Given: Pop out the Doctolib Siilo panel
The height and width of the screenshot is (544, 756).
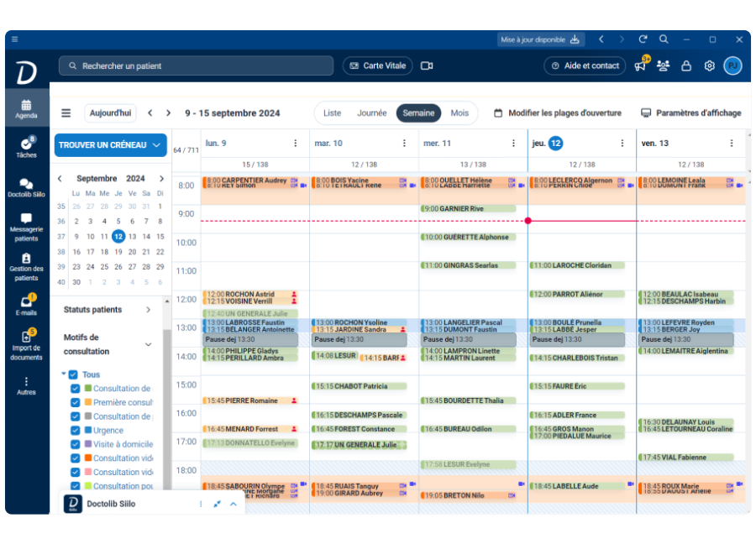Looking at the screenshot, I should [217, 504].
